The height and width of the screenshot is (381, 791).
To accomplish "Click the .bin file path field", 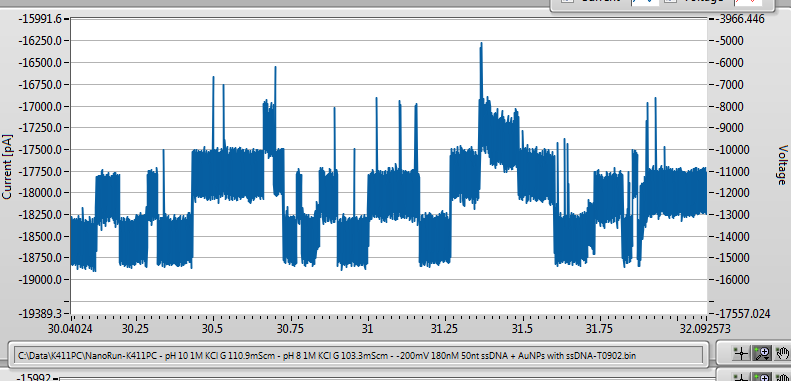I will pyautogui.click(x=359, y=355).
